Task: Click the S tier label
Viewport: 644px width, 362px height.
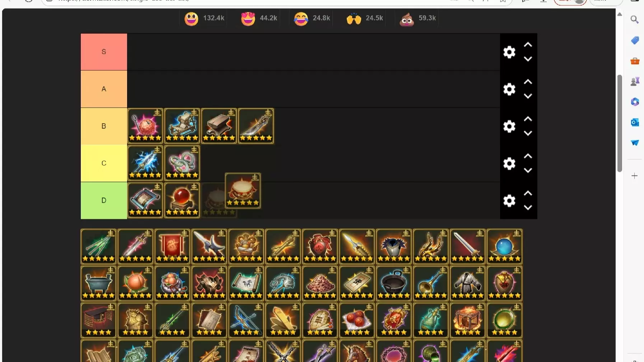Action: click(x=104, y=52)
